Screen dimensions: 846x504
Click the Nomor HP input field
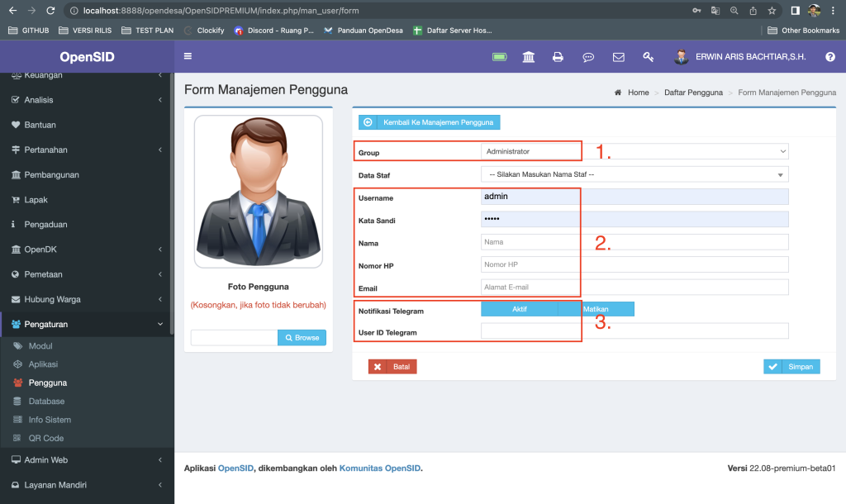tap(634, 264)
